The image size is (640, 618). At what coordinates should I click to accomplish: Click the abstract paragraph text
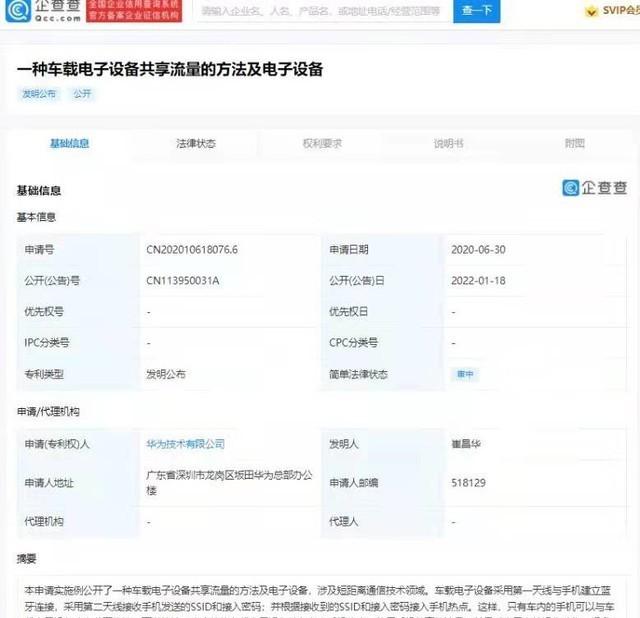tap(320, 600)
